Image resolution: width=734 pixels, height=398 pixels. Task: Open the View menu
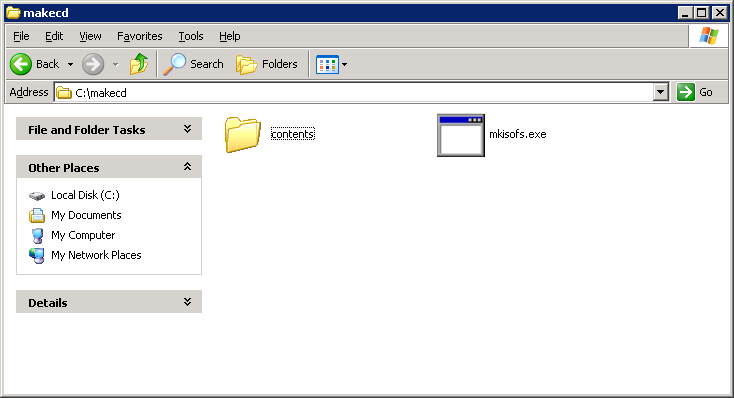(90, 36)
